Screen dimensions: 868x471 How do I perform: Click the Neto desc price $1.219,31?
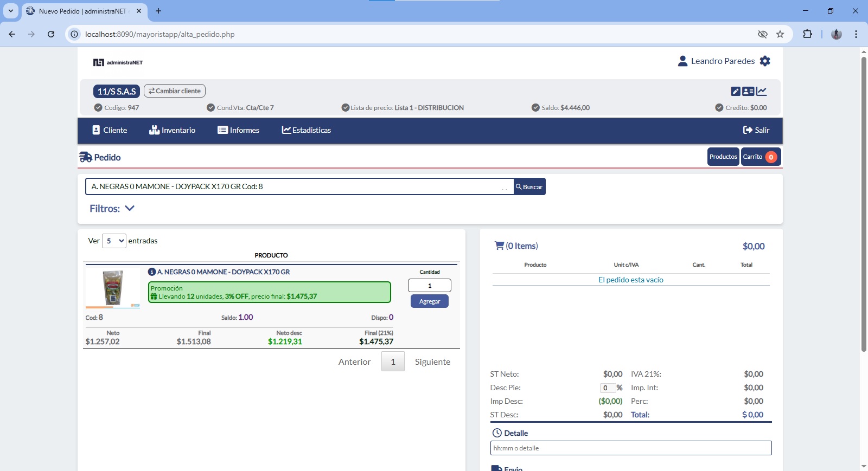pyautogui.click(x=285, y=341)
